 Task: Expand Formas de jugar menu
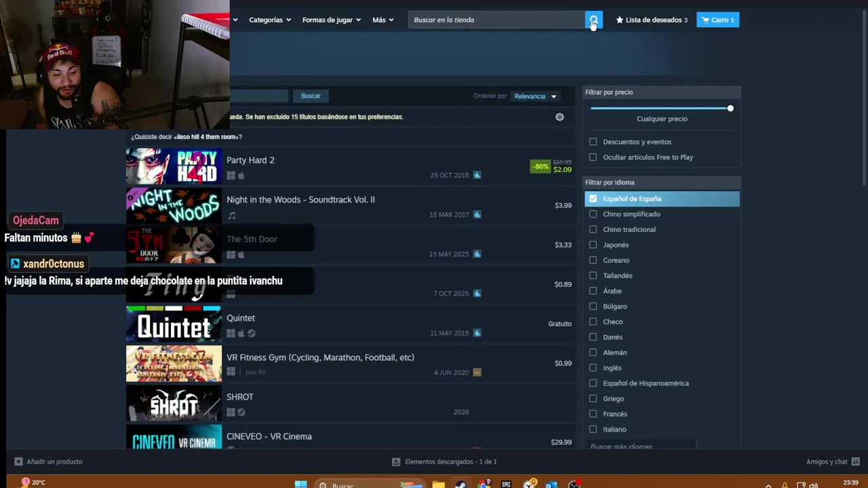tap(332, 20)
